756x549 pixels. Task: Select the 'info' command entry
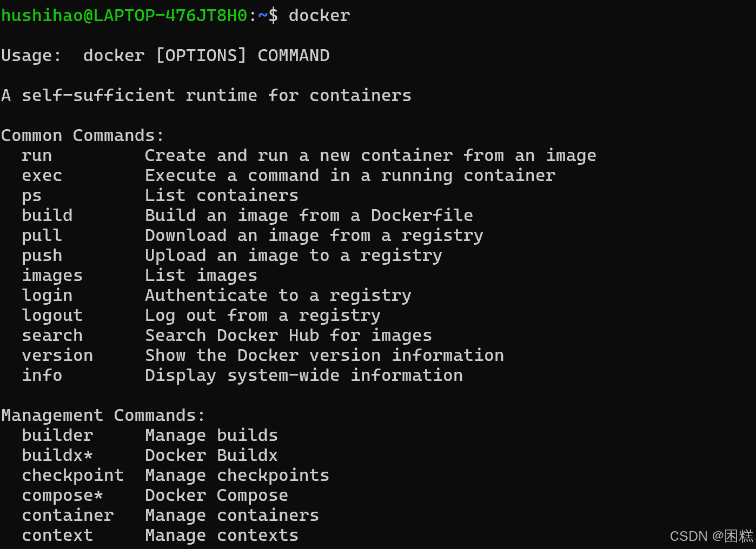(42, 375)
